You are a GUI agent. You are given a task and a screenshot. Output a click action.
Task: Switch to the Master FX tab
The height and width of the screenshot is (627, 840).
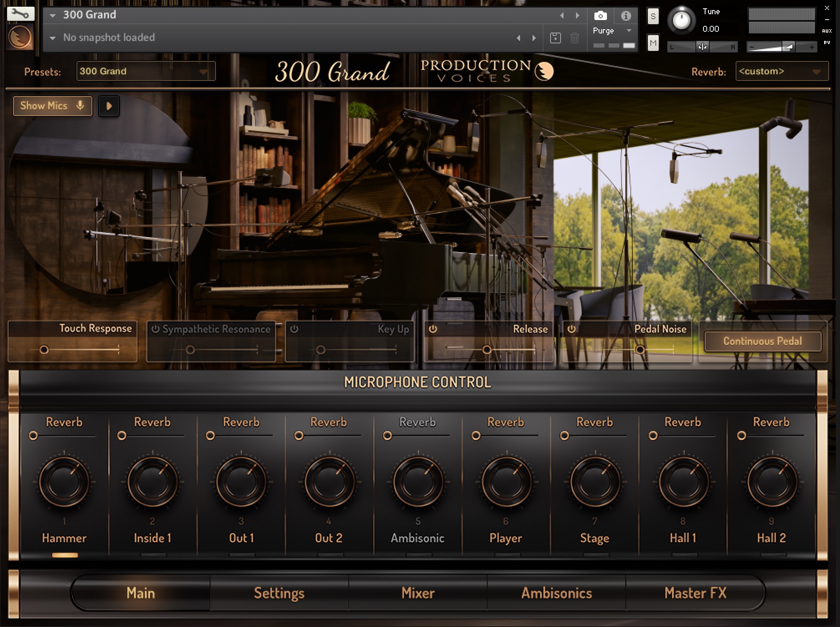[x=695, y=593]
